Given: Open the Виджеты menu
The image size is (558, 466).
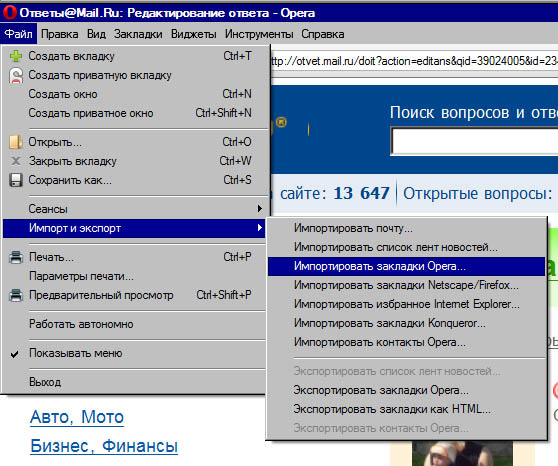Looking at the screenshot, I should coord(194,34).
